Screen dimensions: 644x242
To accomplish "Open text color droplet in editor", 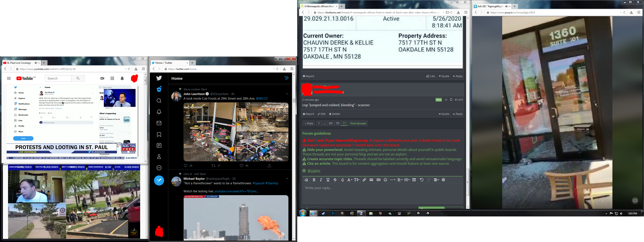I will click(342, 180).
